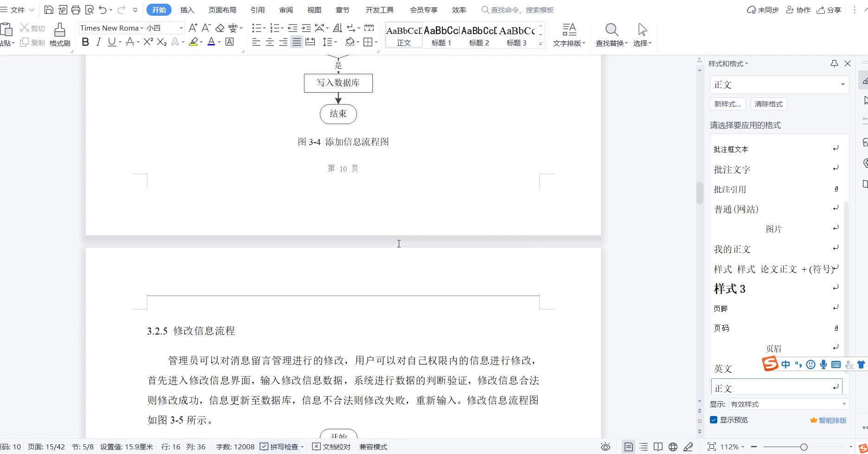Click the 分享 share button
The width and height of the screenshot is (868, 454).
pos(829,10)
